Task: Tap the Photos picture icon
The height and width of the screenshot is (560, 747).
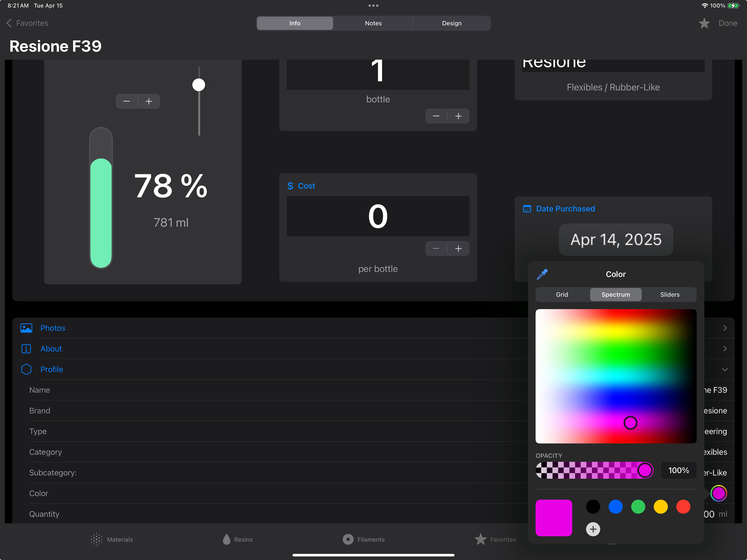Action: pyautogui.click(x=26, y=328)
